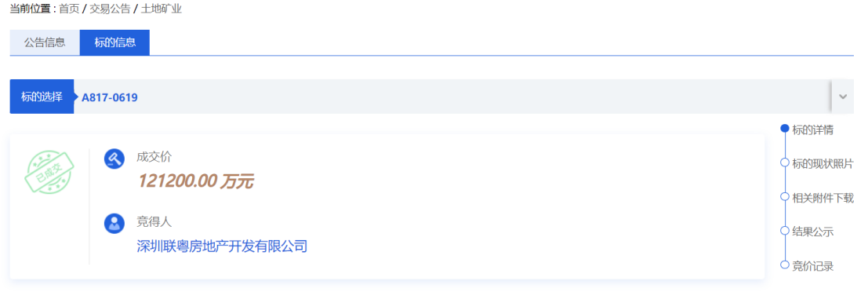Screen dimensions: 868x292
Task: Click the blue 标的选择 label
Action: (x=42, y=97)
